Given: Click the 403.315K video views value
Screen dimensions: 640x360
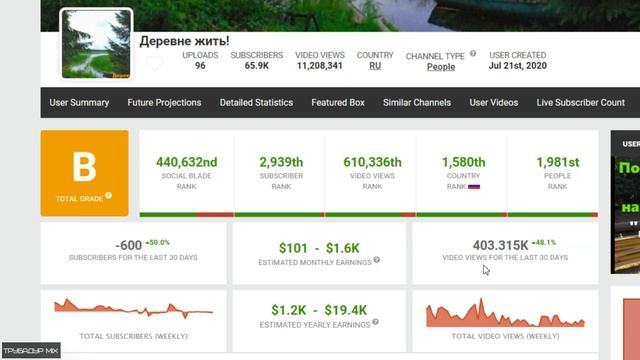Looking at the screenshot, I should 500,245.
